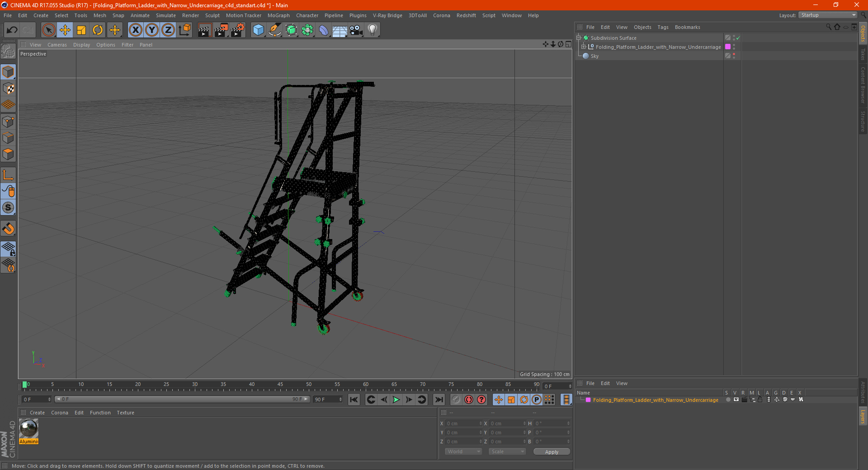868x470 pixels.
Task: Activate the Rotate tool
Action: [98, 30]
